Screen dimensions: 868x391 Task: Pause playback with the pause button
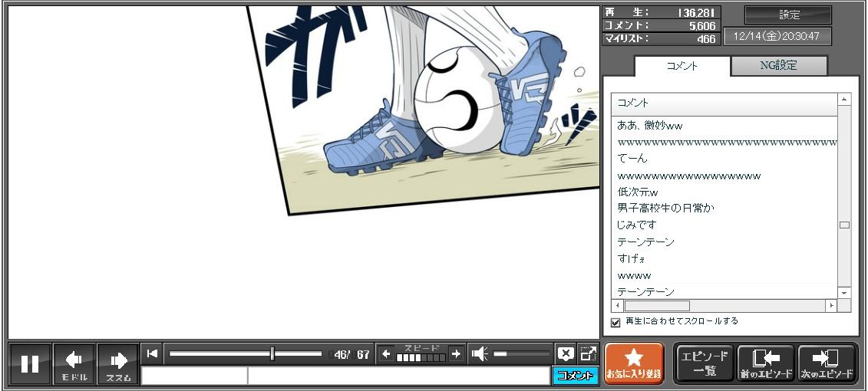click(30, 363)
